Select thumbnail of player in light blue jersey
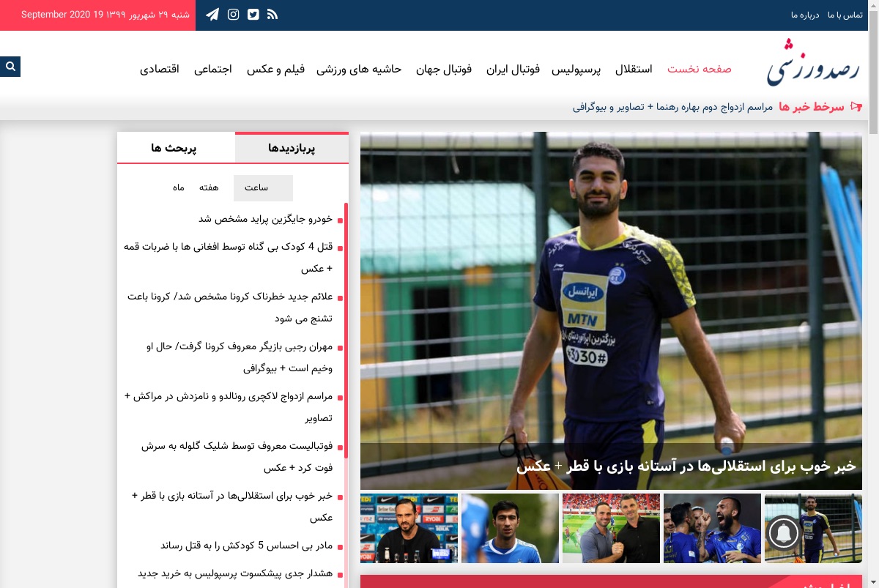Image resolution: width=879 pixels, height=588 pixels. click(510, 528)
